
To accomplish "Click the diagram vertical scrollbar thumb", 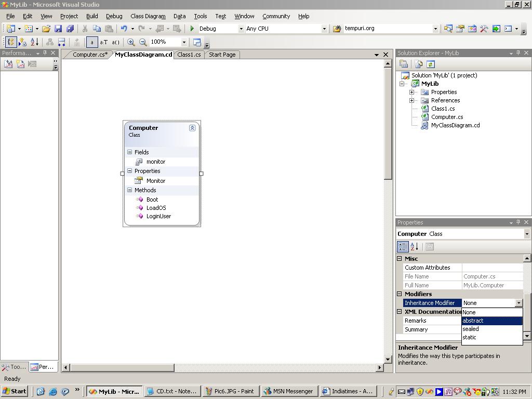I will click(388, 124).
